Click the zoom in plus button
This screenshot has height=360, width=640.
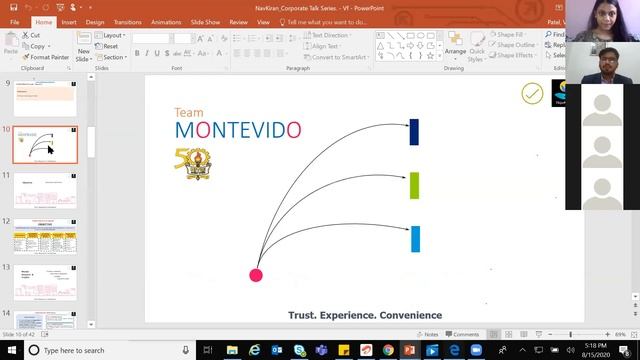click(x=607, y=334)
